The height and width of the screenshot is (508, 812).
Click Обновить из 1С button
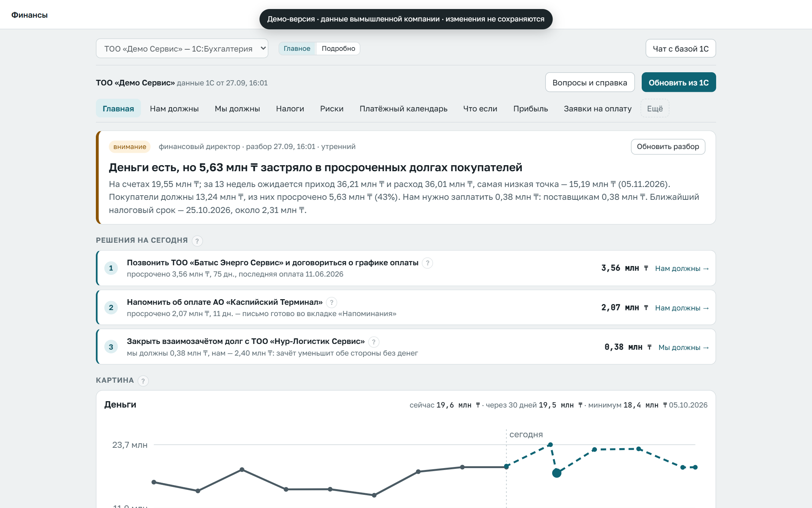pyautogui.click(x=679, y=82)
